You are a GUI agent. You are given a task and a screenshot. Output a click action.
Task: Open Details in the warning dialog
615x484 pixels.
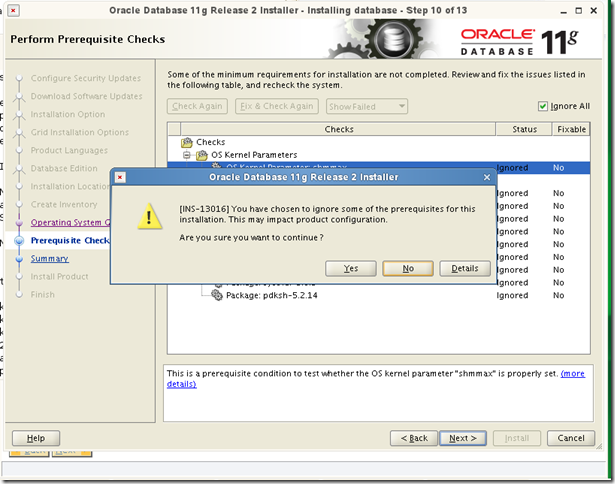tap(465, 268)
